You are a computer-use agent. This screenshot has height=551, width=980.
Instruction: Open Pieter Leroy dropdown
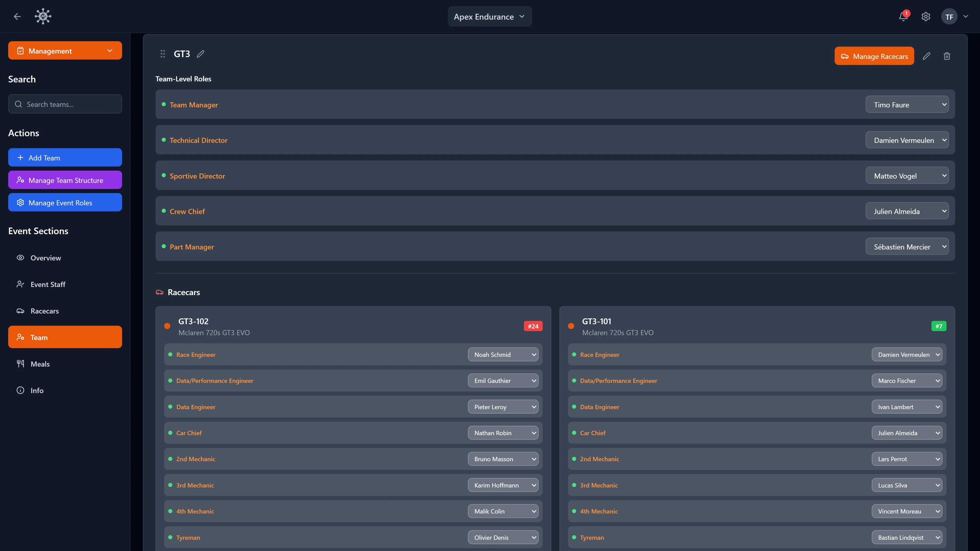503,407
